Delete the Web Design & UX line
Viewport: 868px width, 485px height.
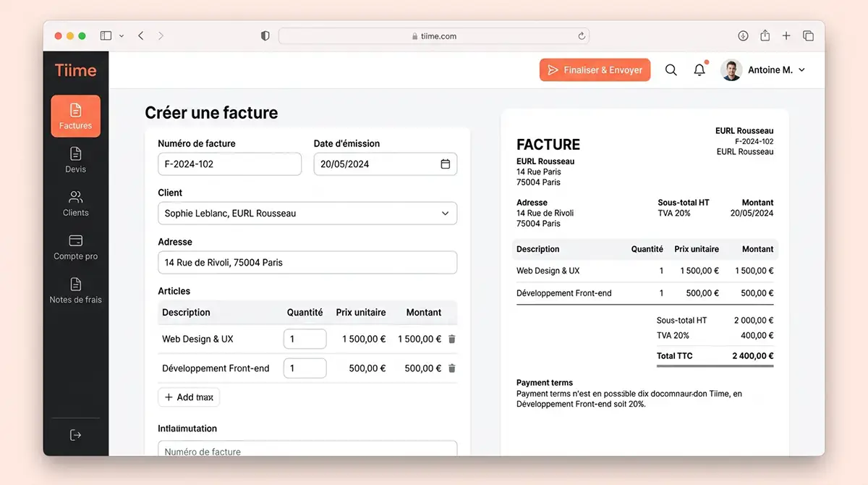click(452, 339)
